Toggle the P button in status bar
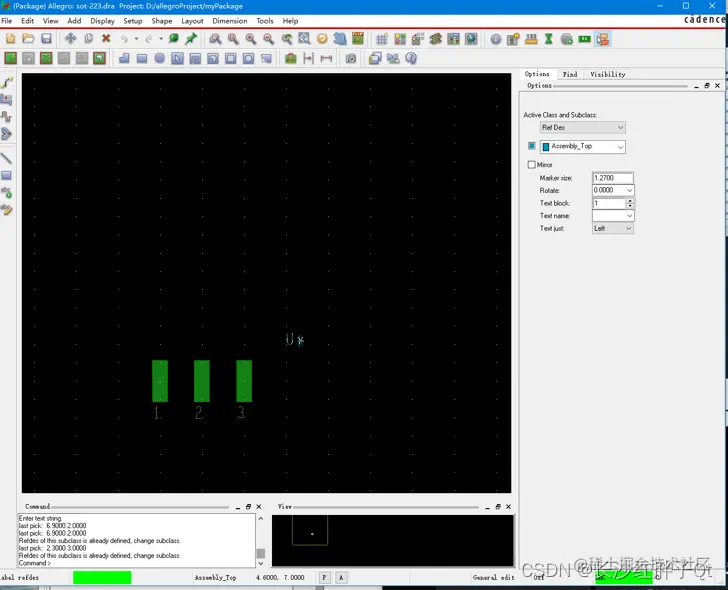The width and height of the screenshot is (728, 590). coord(324,577)
